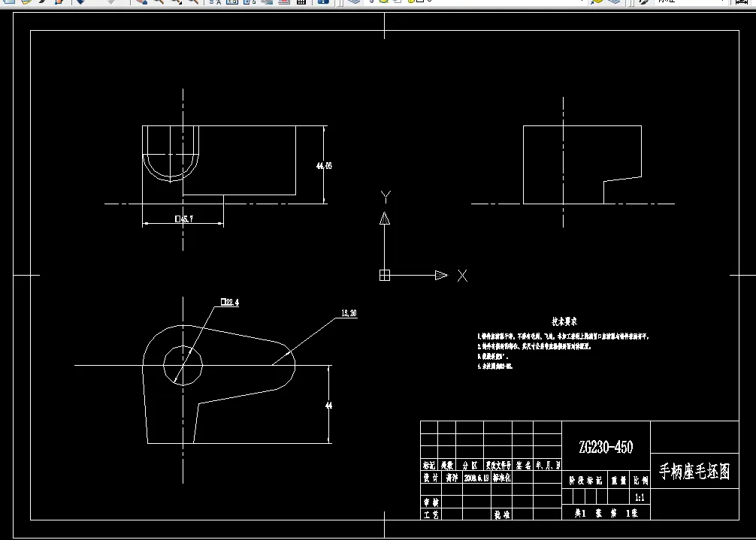Select the 技术要求 heading text
756x540 pixels.
564,321
